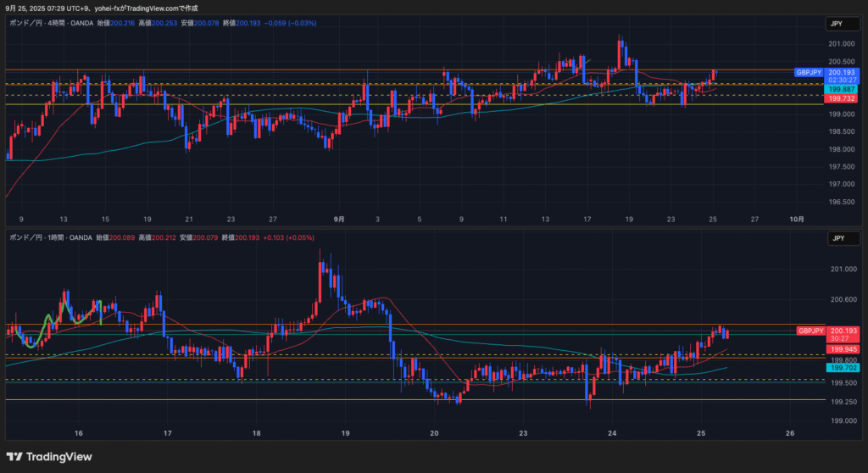
Task: Click the blue GBPJPY symbol label on the upper chart
Action: pos(810,73)
